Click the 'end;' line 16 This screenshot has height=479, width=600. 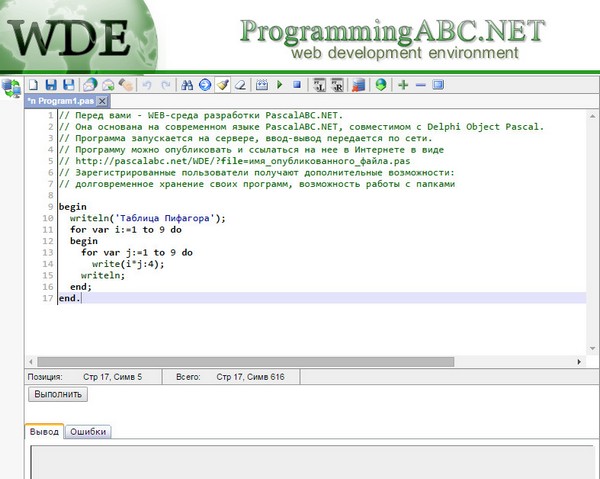pos(81,287)
